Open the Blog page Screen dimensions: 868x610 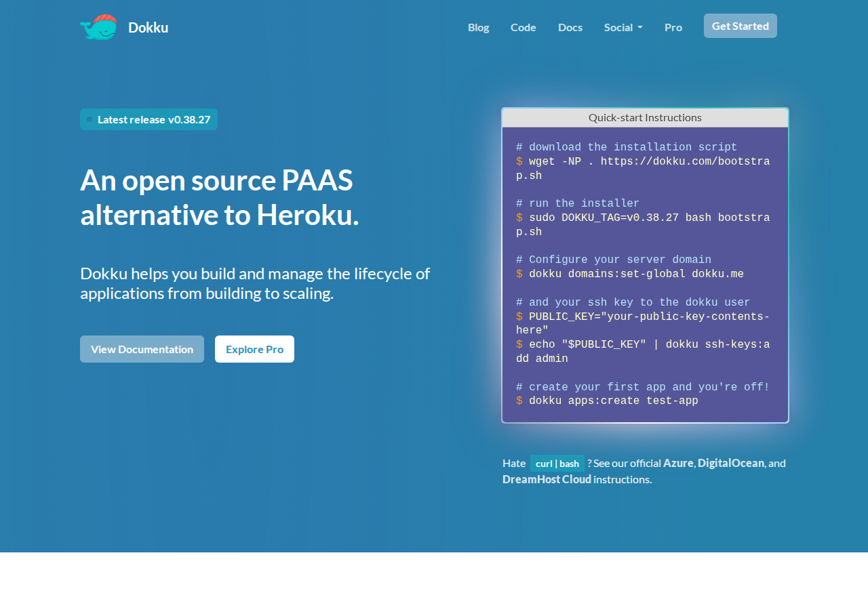[x=478, y=27]
